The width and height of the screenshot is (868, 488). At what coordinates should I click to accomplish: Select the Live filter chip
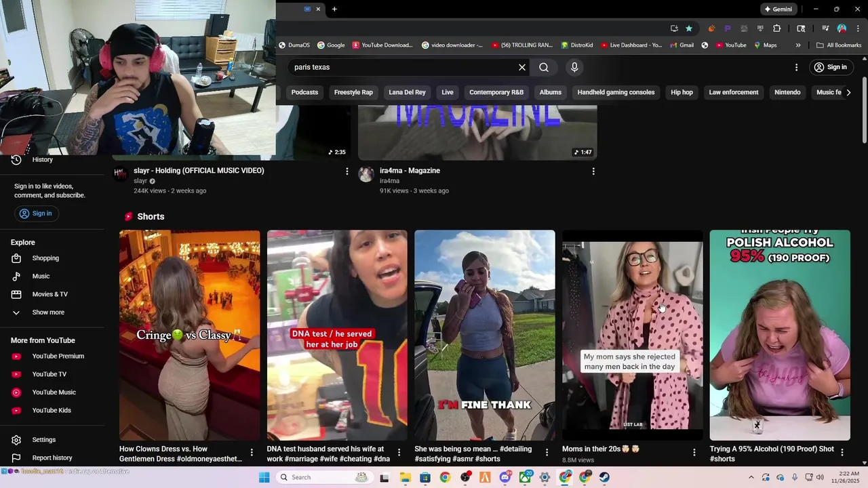click(448, 92)
